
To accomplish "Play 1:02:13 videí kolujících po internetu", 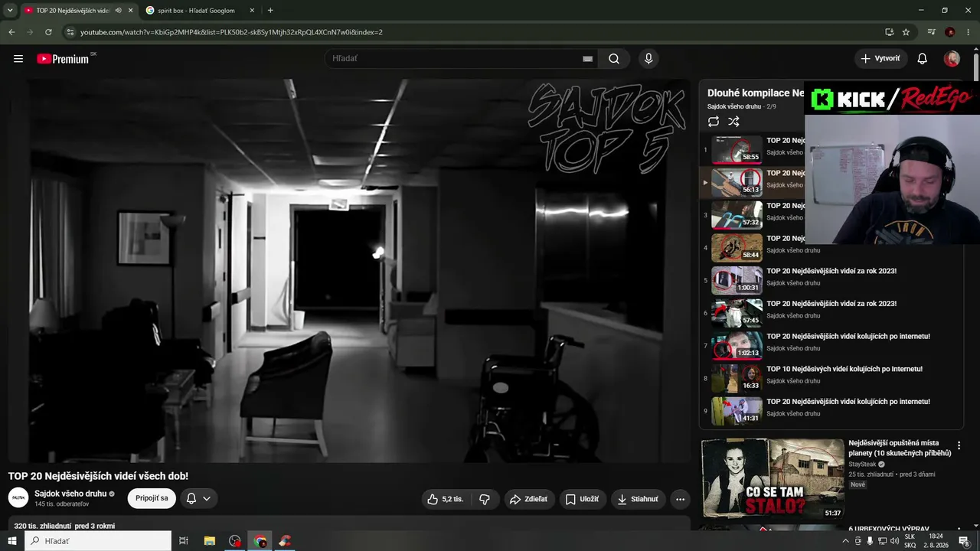I will coord(737,346).
